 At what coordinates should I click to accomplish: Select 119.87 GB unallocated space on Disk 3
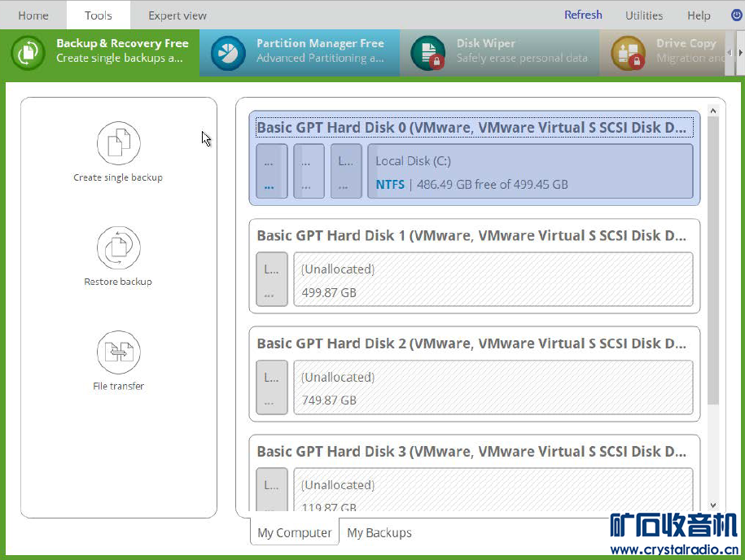[493, 489]
